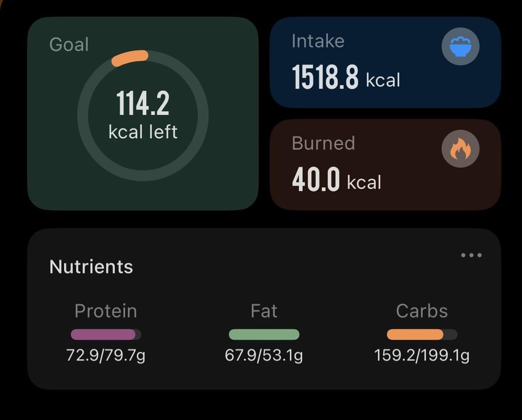Click the green Fat progress bar
The height and width of the screenshot is (420, 522).
264,335
